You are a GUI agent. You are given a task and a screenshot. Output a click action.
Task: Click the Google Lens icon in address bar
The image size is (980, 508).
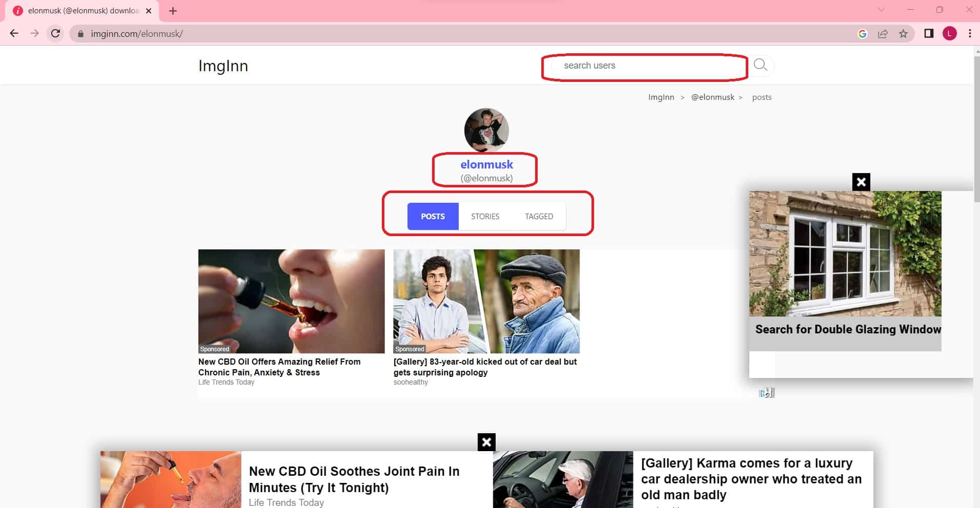click(x=863, y=33)
